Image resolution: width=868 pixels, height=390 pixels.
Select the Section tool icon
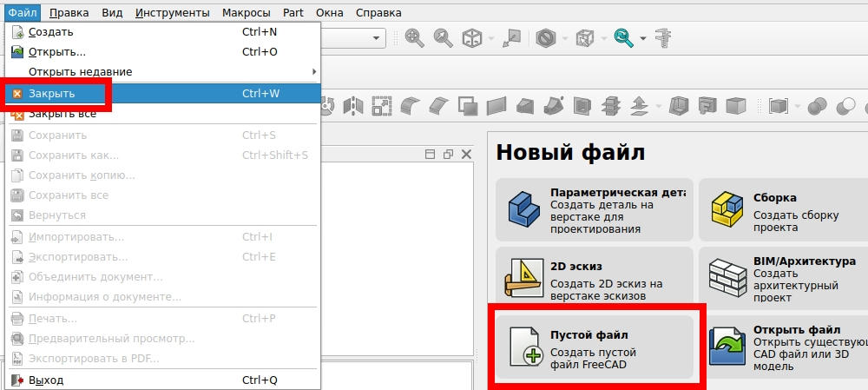click(x=582, y=105)
